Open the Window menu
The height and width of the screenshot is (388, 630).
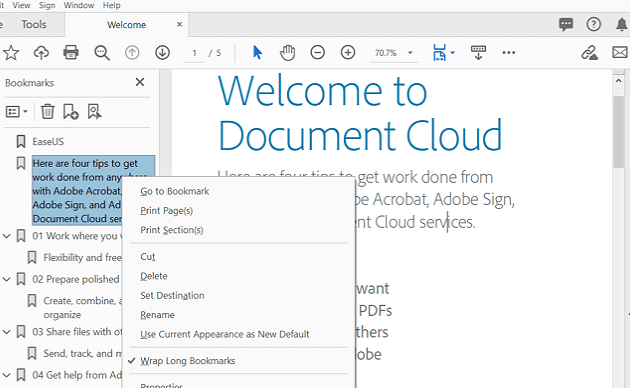coord(79,5)
